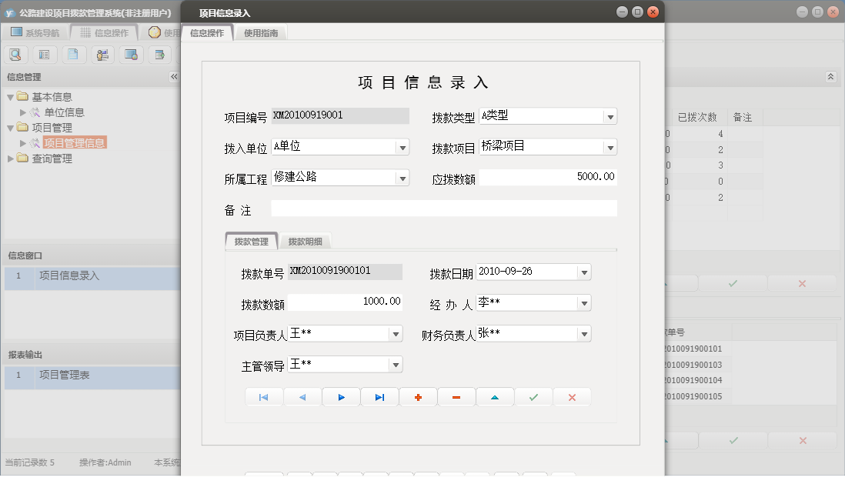Image resolution: width=845 pixels, height=504 pixels.
Task: Click the add window toolbar icon
Action: tap(159, 55)
